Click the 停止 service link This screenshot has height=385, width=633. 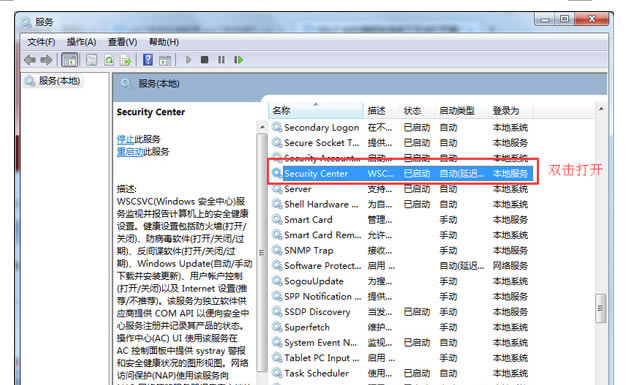point(125,139)
